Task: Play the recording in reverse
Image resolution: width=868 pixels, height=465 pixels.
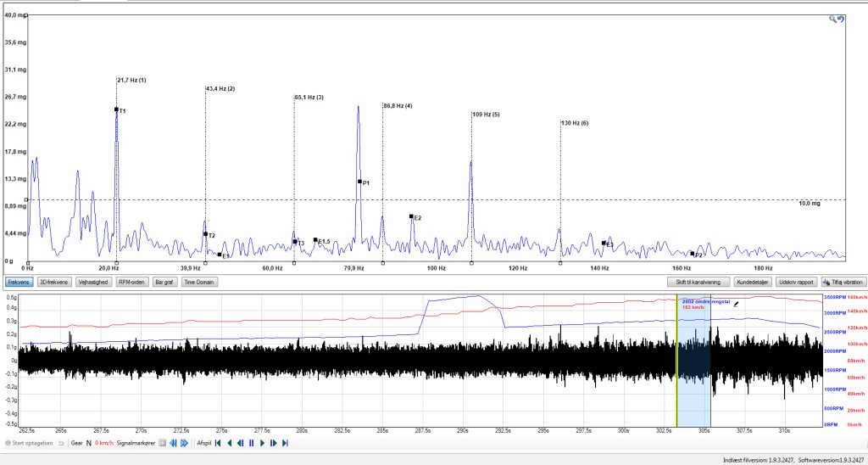Action: click(230, 444)
